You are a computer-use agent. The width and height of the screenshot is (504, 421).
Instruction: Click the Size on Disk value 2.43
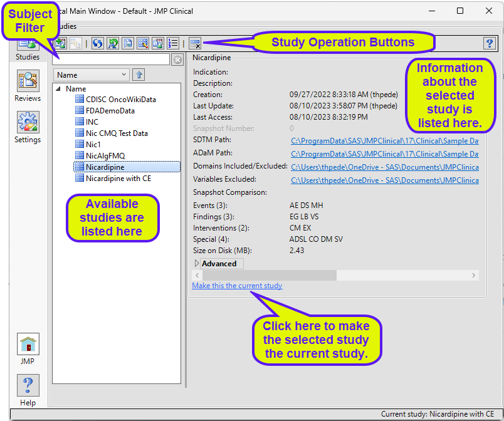(x=297, y=251)
